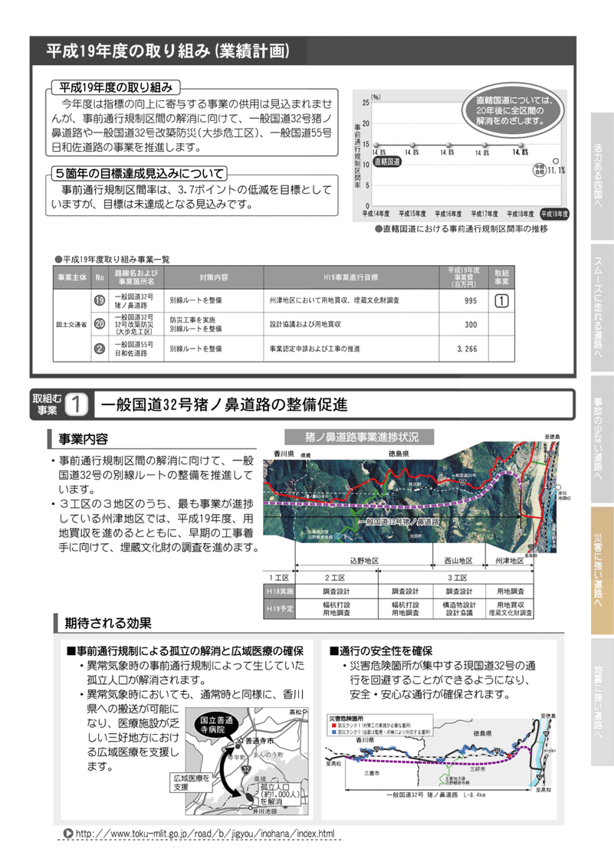Click the H19事業進行目標 column header
This screenshot has height=868, width=614.
click(x=352, y=277)
